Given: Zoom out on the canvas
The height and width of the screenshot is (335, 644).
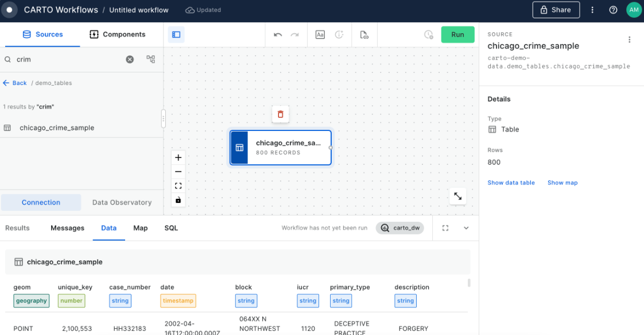Looking at the screenshot, I should click(179, 172).
